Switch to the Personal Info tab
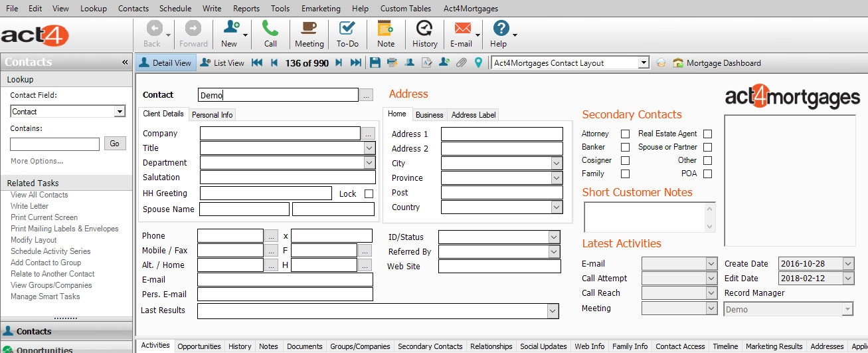 coord(213,115)
